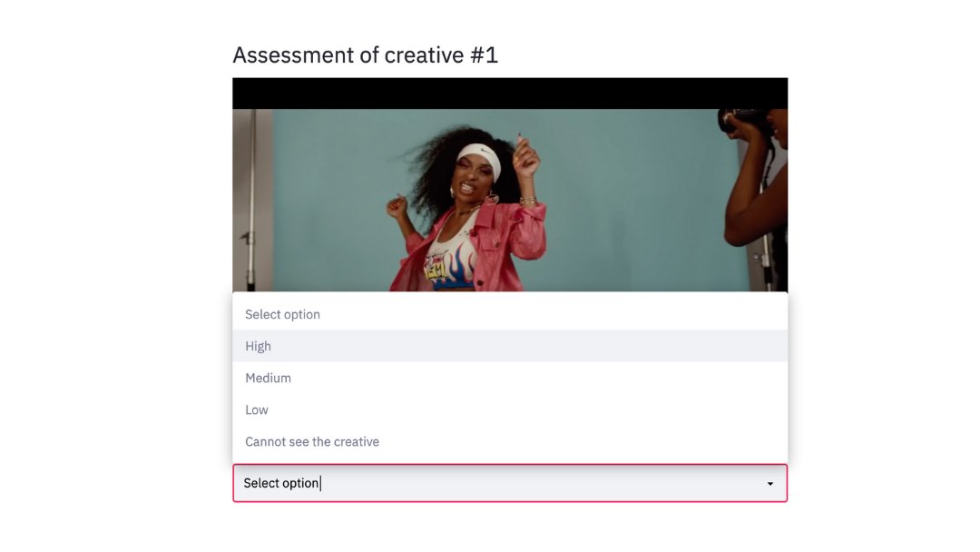The image size is (980, 552).
Task: Click the black letterbox bar above the creative
Action: [510, 89]
